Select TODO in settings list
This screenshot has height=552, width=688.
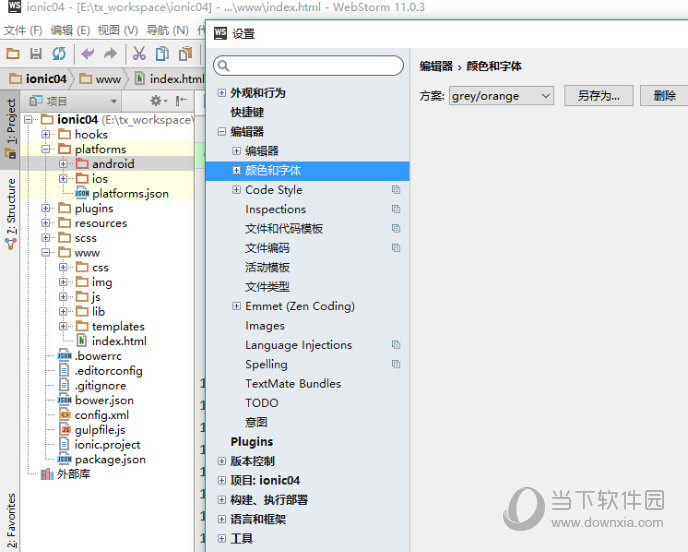point(262,403)
